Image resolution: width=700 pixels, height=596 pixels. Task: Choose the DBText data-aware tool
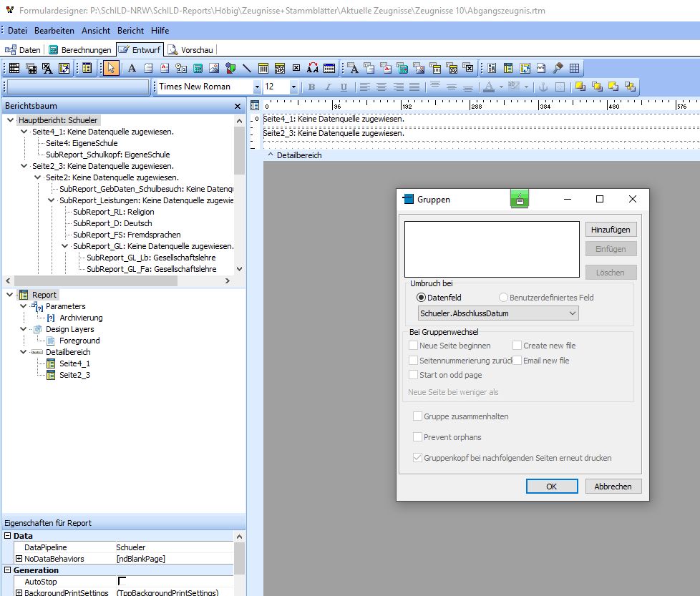(353, 68)
